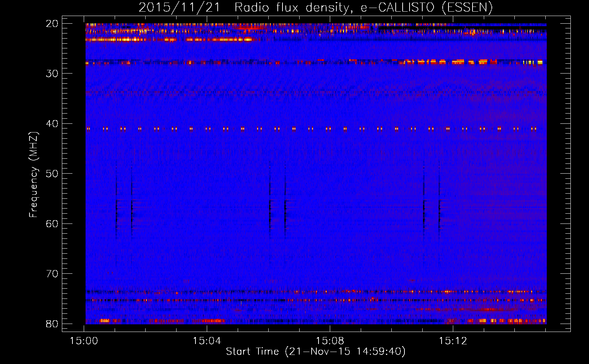Click the plot title 'Radio flux density, e-CALLISTO (ESSEN)'
This screenshot has width=589, height=364.
(363, 7)
